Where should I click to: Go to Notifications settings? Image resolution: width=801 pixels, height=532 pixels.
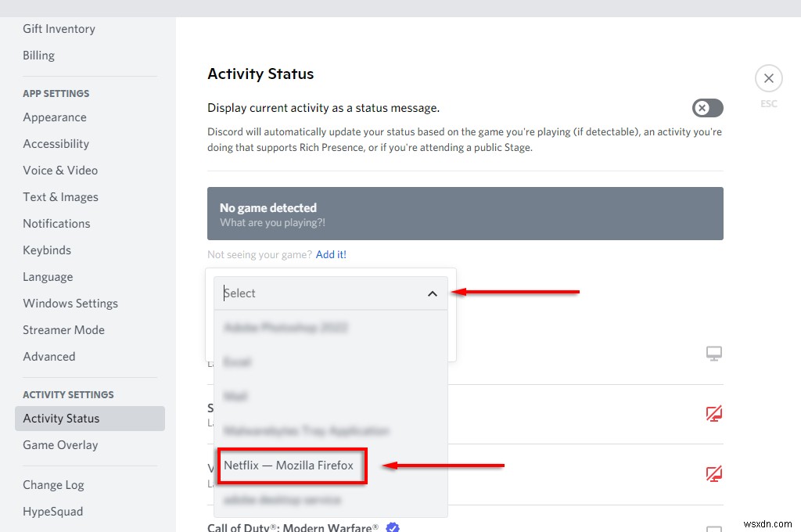click(56, 223)
